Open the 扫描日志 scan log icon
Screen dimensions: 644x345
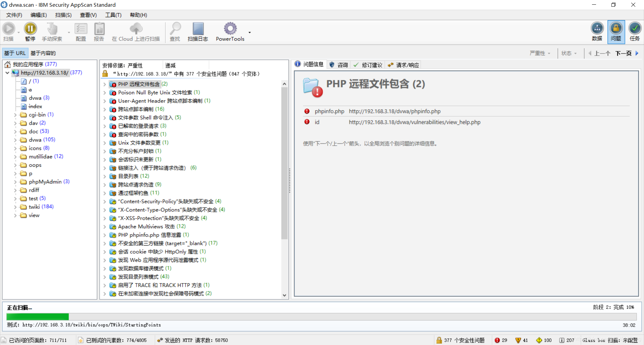point(198,29)
